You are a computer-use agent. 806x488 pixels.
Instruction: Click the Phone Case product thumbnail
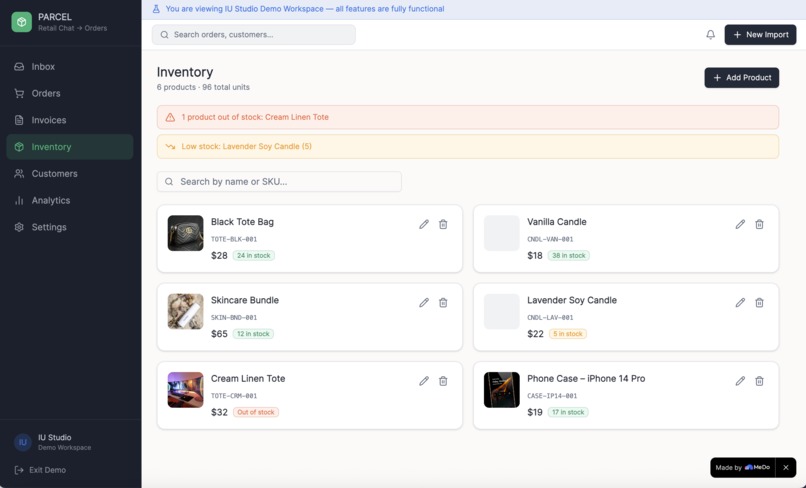point(502,390)
